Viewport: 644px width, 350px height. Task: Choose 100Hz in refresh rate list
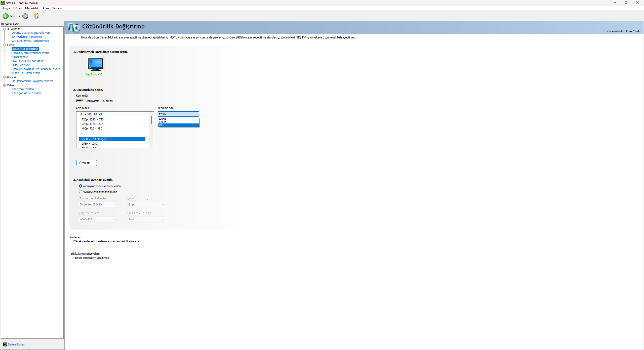point(178,122)
